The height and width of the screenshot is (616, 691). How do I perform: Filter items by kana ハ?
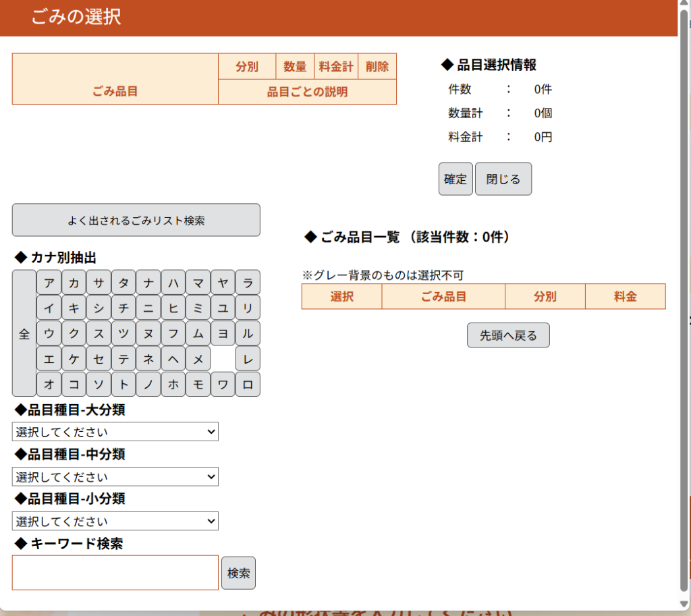[173, 283]
